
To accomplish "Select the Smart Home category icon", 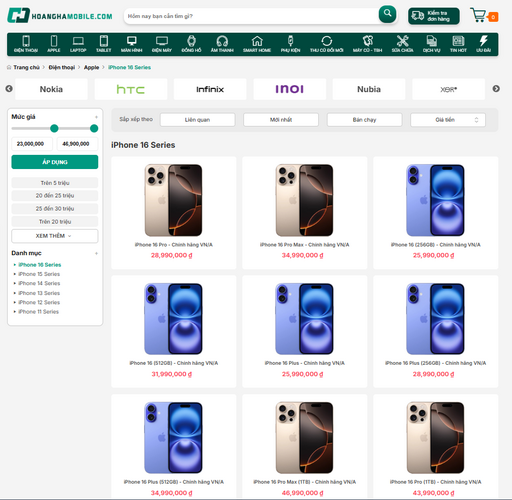I will [257, 44].
